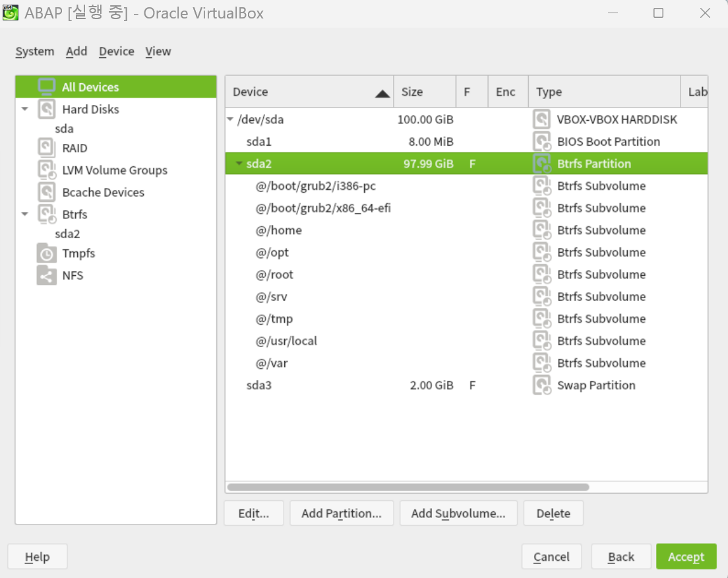Click subvolume icon for @/boot/grub2/i386-pc
This screenshot has width=728, height=578.
[x=542, y=186]
